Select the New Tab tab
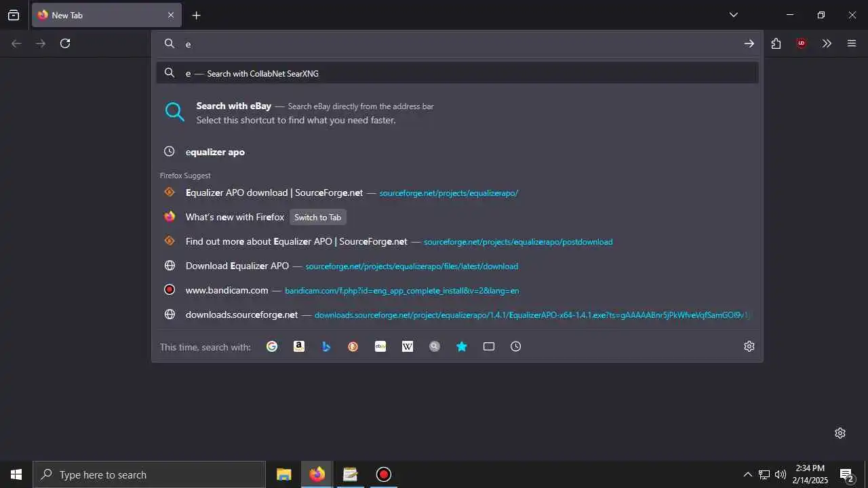Viewport: 868px width, 488px height. pos(106,15)
